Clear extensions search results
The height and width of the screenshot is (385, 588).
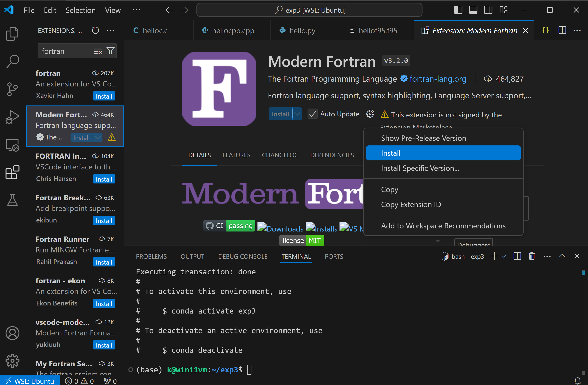[x=98, y=51]
